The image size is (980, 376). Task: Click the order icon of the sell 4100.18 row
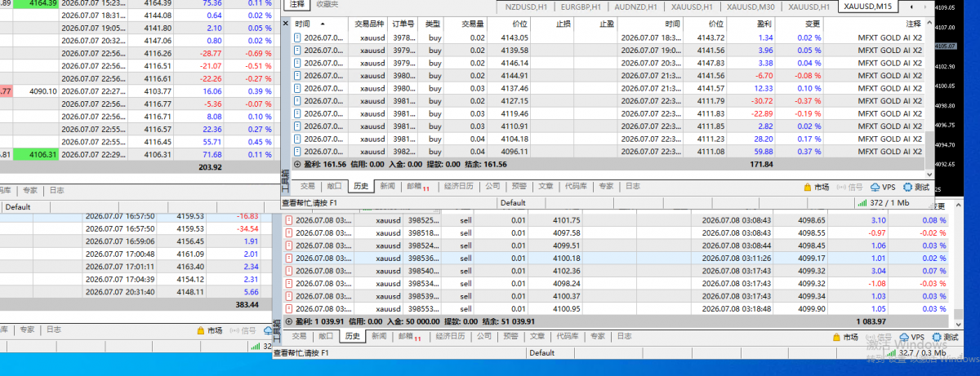[x=288, y=258]
